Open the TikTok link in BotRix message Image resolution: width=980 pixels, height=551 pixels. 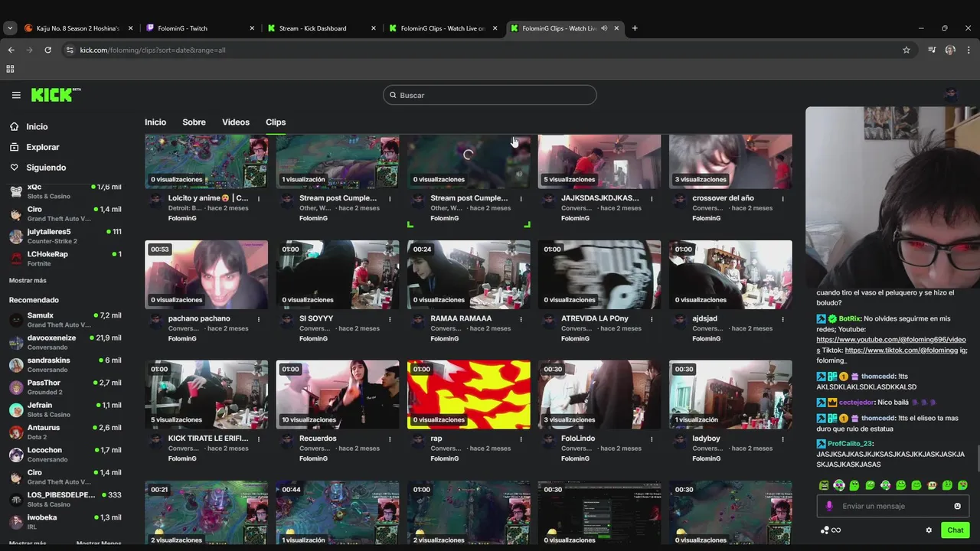[x=902, y=350]
